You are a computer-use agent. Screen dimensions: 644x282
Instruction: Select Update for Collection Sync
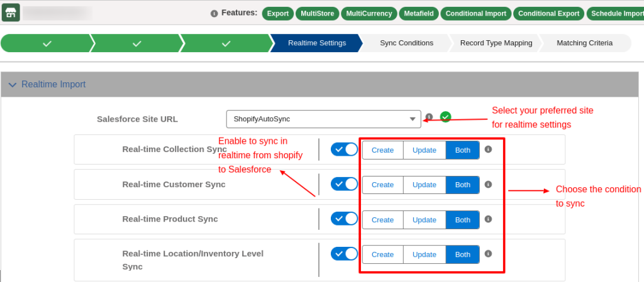point(425,150)
